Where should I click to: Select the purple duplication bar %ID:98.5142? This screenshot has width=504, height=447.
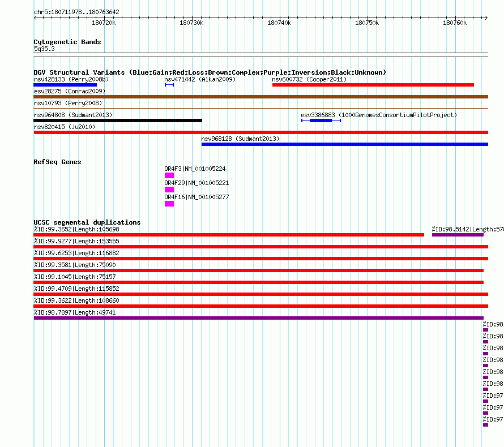pos(458,235)
